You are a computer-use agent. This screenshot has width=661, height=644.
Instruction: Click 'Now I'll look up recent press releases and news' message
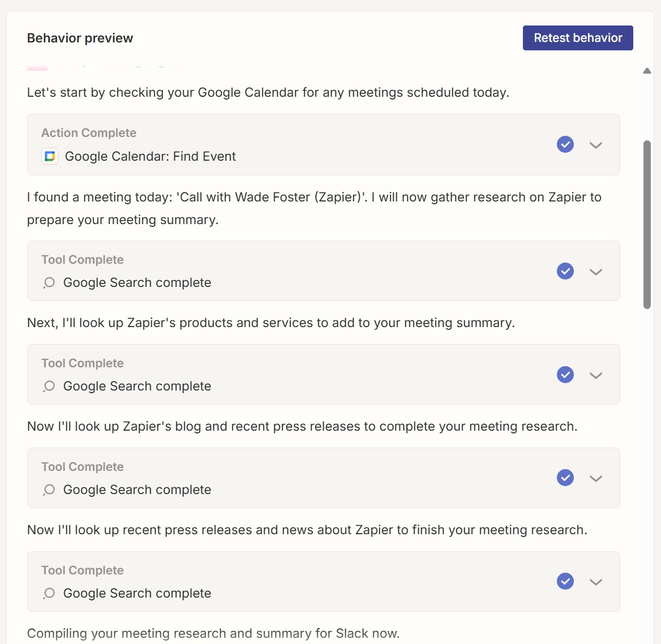[x=307, y=530]
